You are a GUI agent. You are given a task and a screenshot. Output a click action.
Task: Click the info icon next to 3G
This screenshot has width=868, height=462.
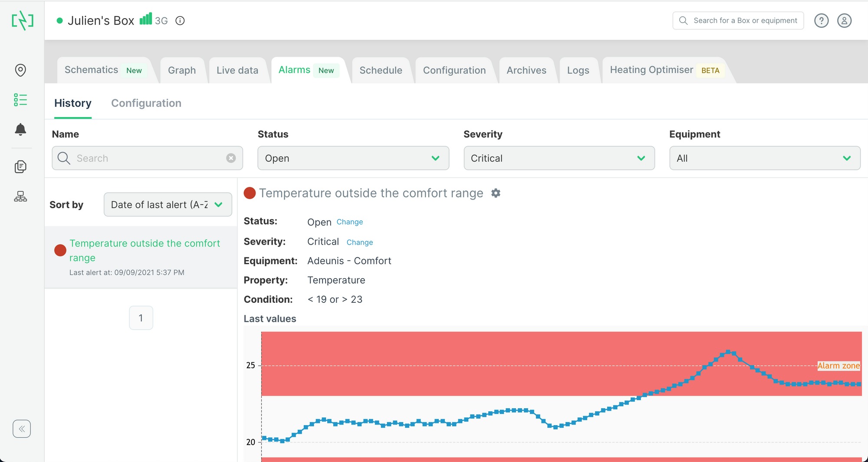click(x=180, y=21)
